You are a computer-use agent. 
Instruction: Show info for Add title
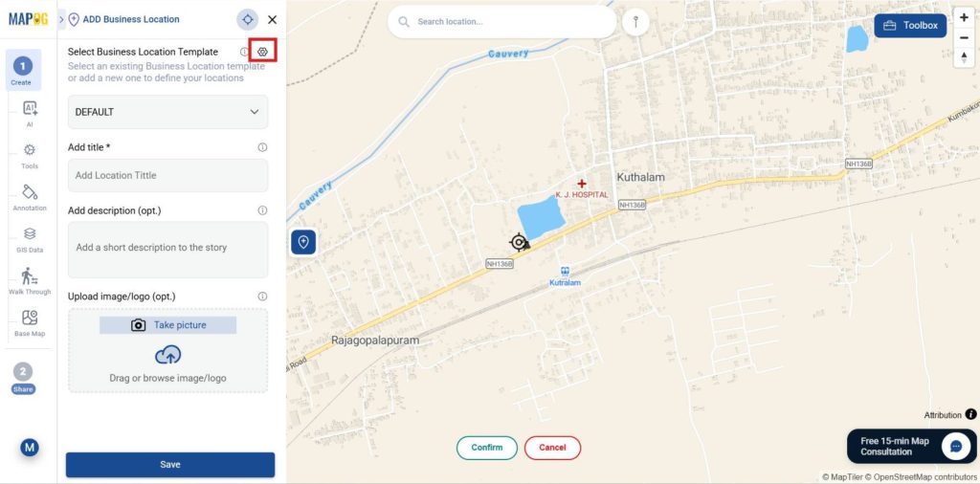pyautogui.click(x=262, y=147)
